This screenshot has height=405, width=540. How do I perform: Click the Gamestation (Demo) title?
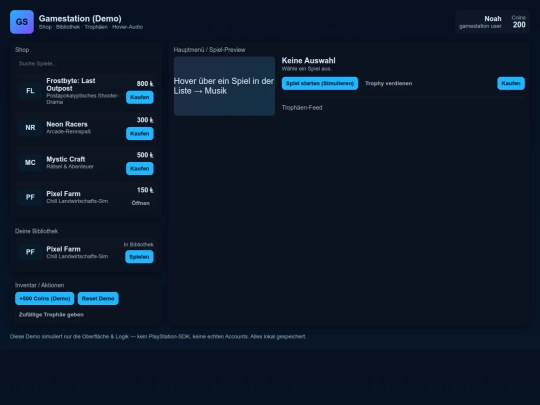click(80, 19)
